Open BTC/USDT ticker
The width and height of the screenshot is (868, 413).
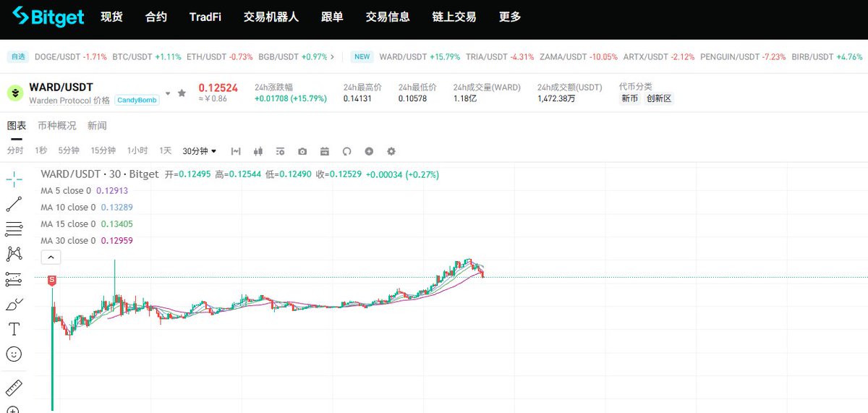pyautogui.click(x=146, y=56)
